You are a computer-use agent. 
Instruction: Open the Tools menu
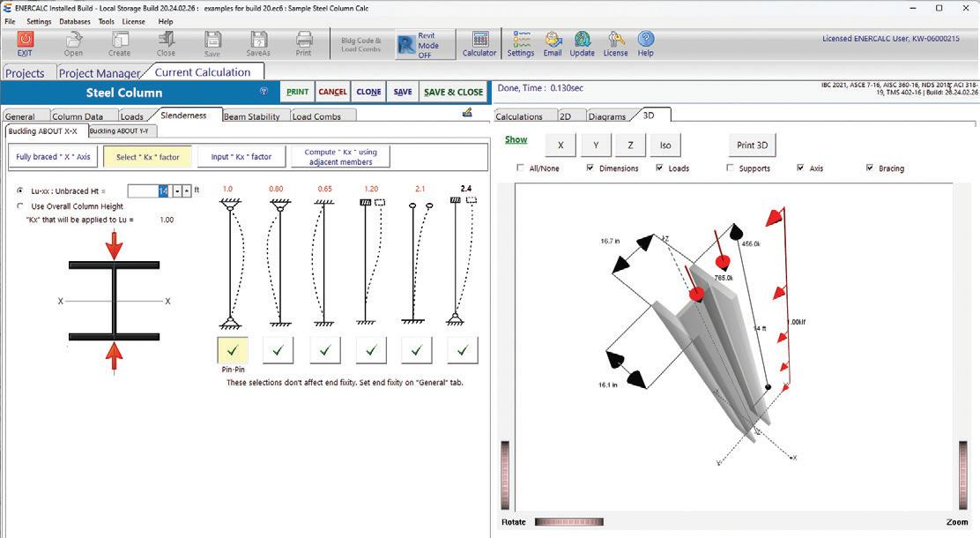[107, 21]
